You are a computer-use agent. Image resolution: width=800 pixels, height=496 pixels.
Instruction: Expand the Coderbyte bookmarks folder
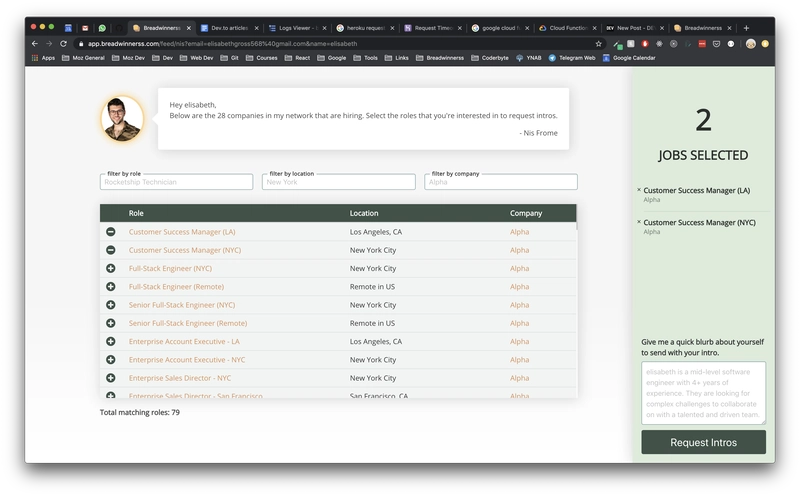tap(490, 58)
